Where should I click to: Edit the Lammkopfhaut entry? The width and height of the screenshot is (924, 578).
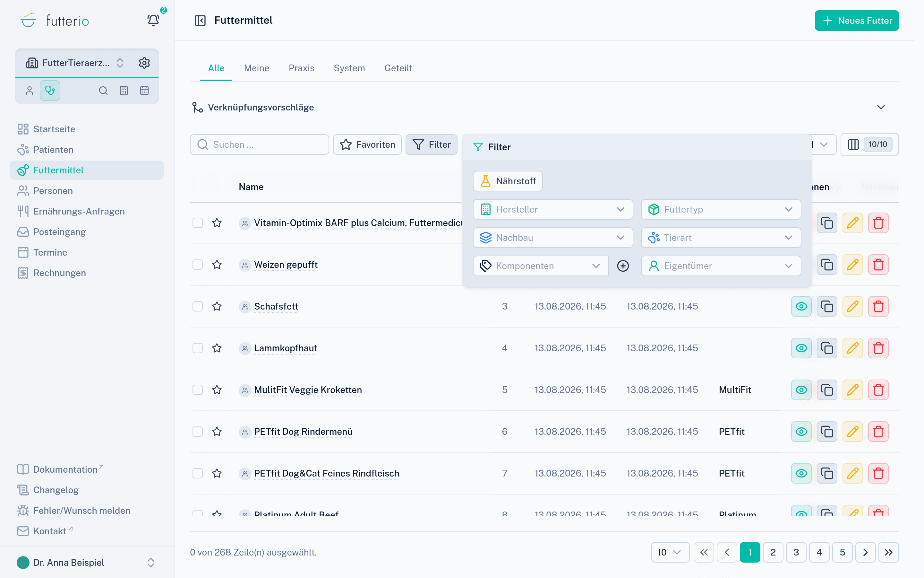(x=852, y=348)
